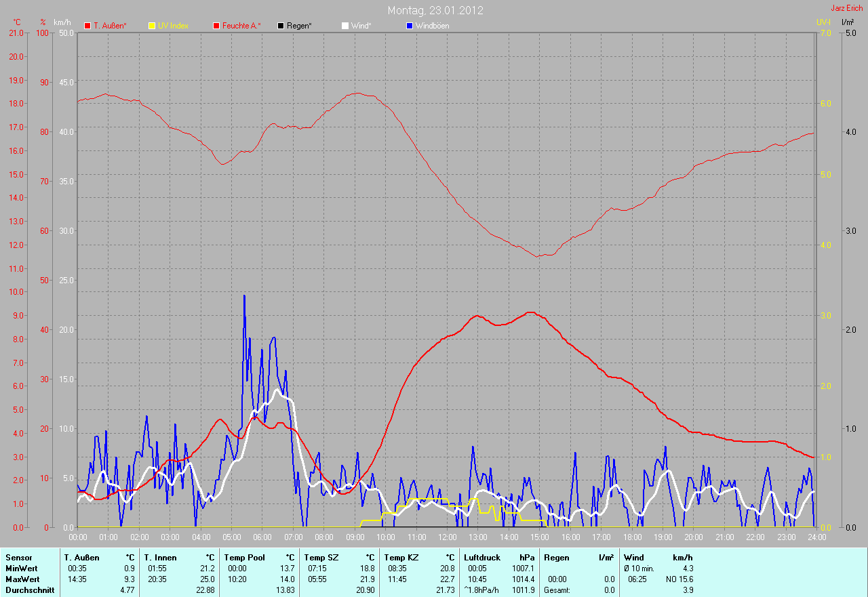Click the T. Innen time '20:35'
This screenshot has width=868, height=597.
pyautogui.click(x=158, y=579)
